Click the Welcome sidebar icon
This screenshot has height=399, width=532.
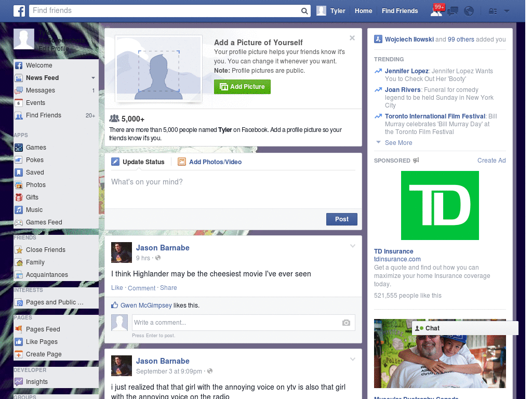(19, 65)
